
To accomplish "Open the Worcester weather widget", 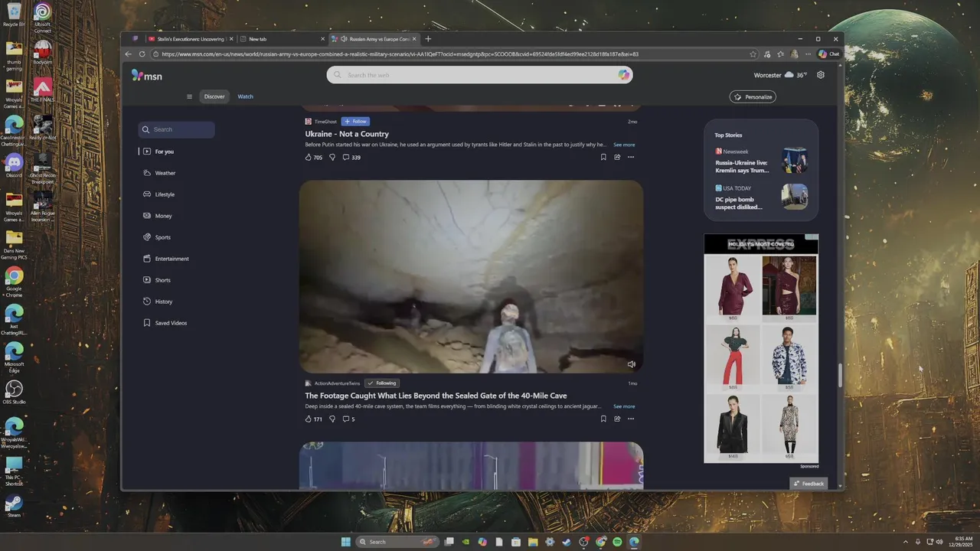I will [x=781, y=75].
